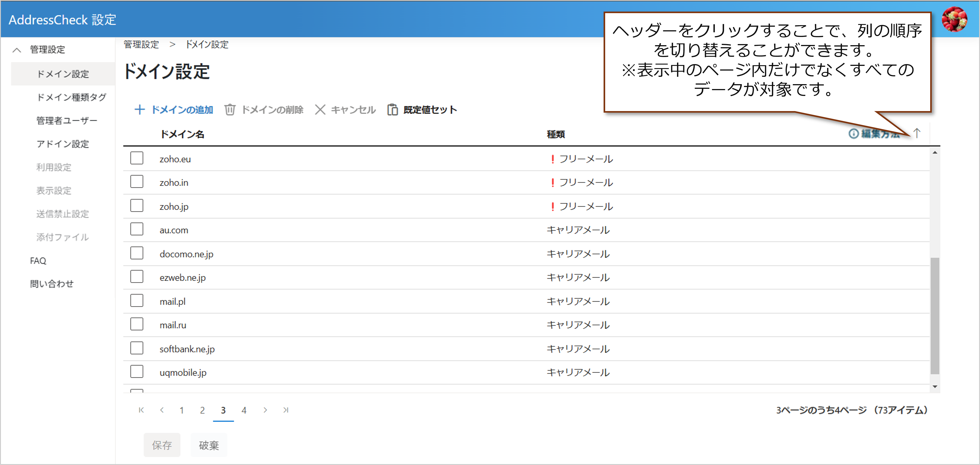Screen dimensions: 980x465
Task: Click the info icon beside 編集方法
Action: (x=853, y=134)
